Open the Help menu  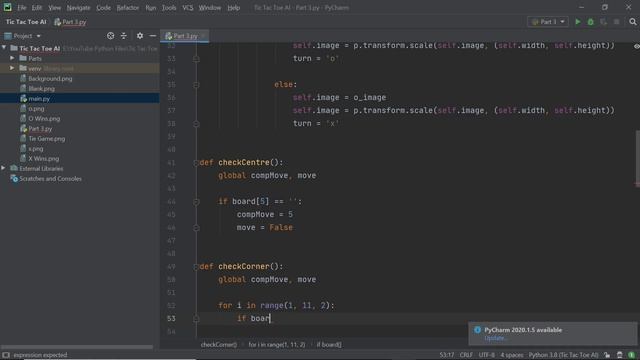pos(233,7)
